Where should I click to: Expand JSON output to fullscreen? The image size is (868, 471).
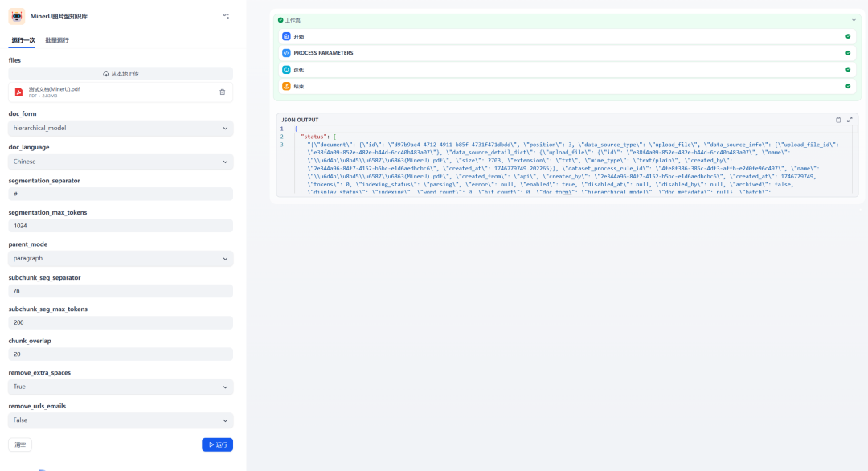click(x=850, y=120)
